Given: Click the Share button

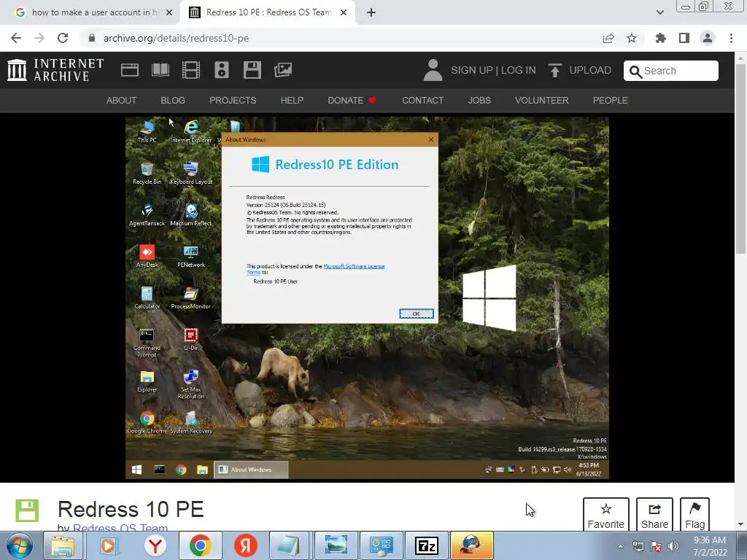Looking at the screenshot, I should point(654,516).
